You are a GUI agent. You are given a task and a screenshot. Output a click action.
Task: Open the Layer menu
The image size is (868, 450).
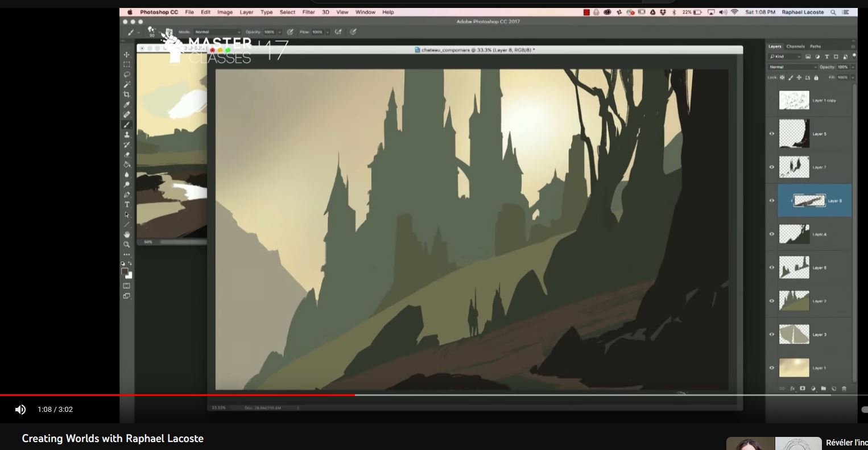(246, 12)
